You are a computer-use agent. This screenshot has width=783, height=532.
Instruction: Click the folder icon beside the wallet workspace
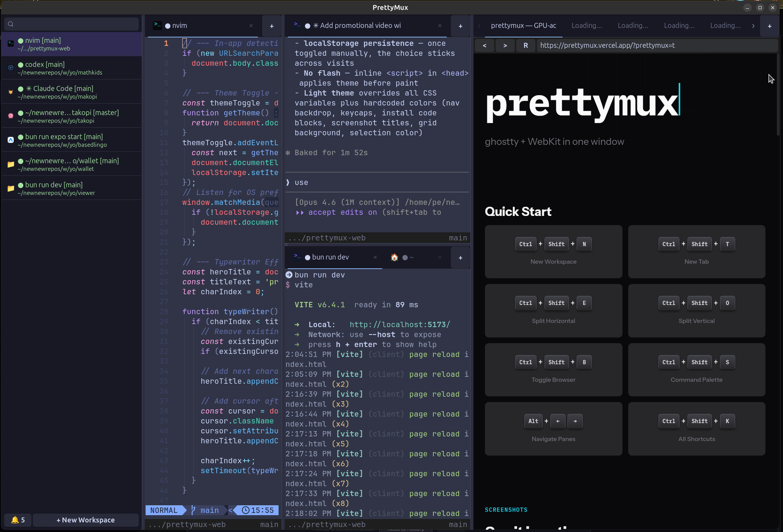click(11, 164)
